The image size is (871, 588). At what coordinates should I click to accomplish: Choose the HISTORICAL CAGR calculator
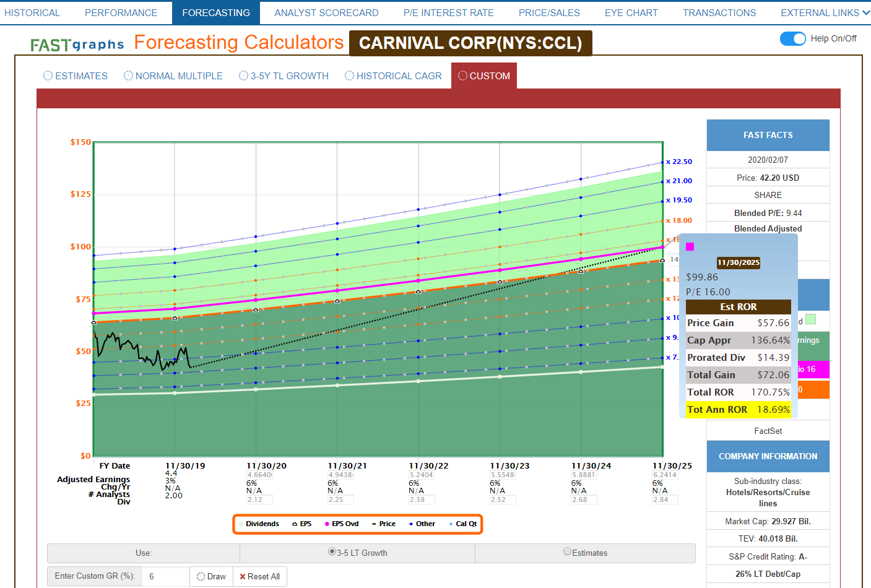coord(393,76)
